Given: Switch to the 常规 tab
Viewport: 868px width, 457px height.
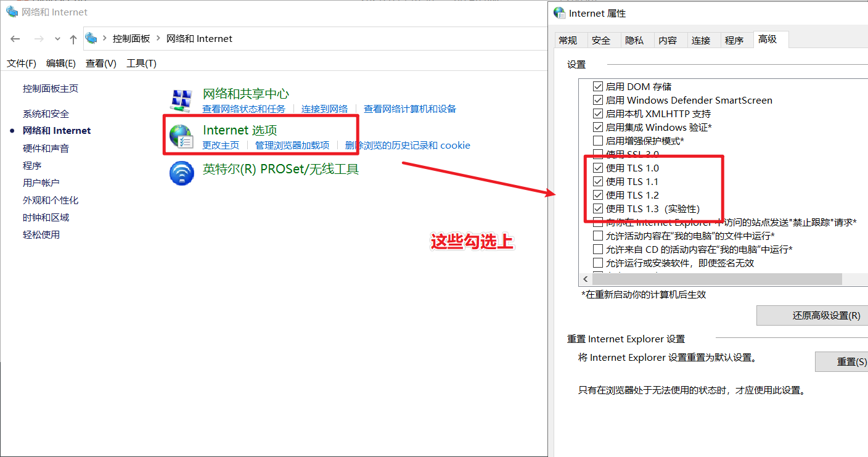Looking at the screenshot, I should coord(568,40).
